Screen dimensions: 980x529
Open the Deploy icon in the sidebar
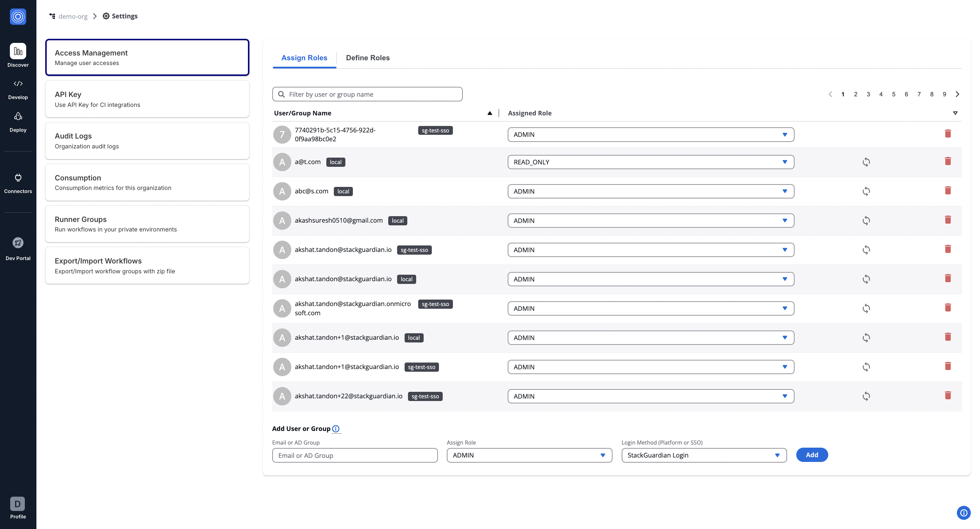click(x=17, y=116)
